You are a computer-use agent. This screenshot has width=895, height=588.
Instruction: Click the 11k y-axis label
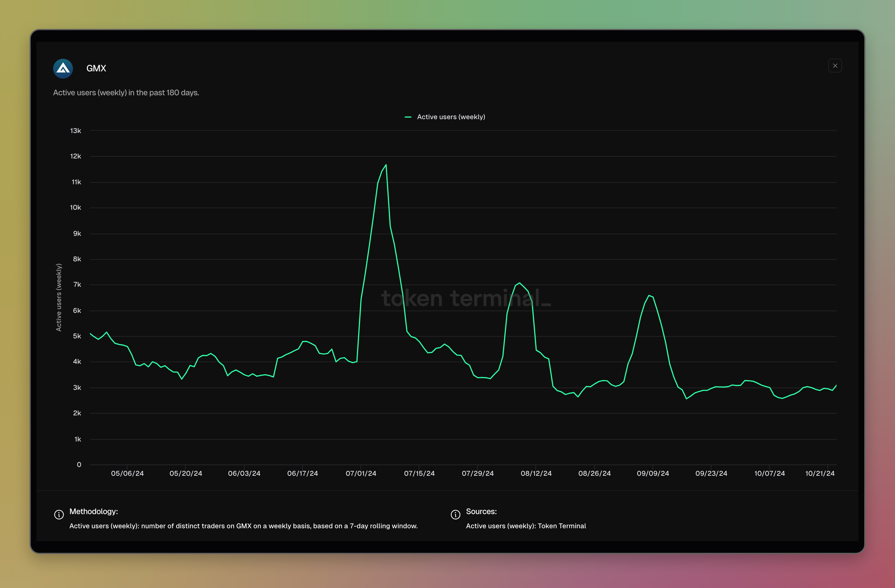coord(76,182)
